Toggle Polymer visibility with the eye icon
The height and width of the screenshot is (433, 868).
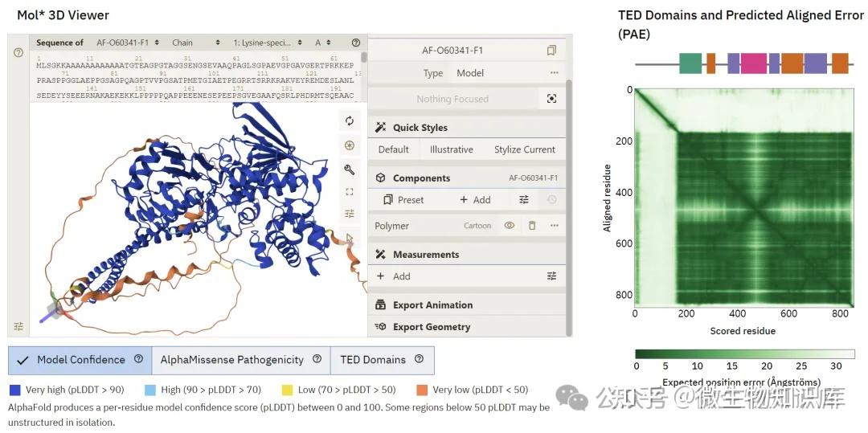(510, 226)
